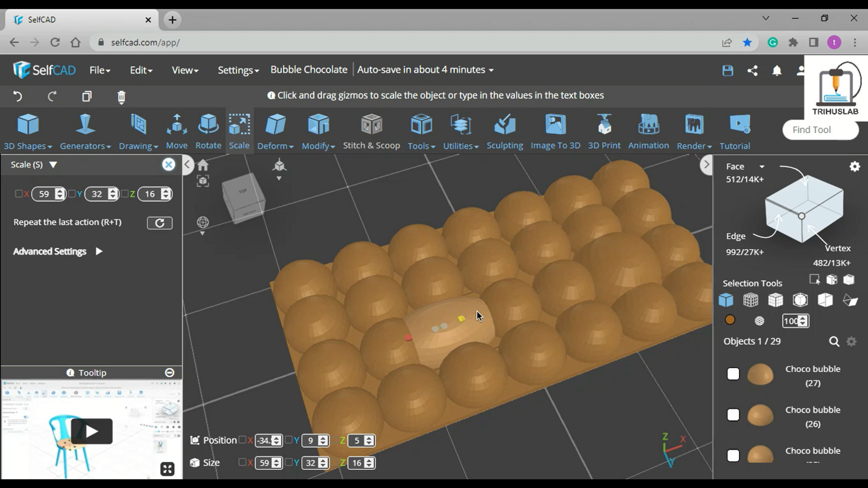Open the Deform tool
The height and width of the screenshot is (488, 868).
[x=275, y=132]
